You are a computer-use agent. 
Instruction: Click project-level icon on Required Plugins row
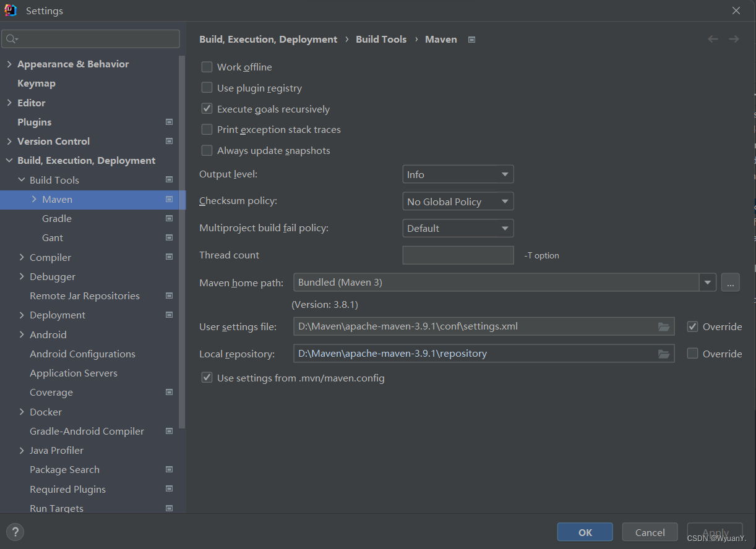pyautogui.click(x=169, y=489)
